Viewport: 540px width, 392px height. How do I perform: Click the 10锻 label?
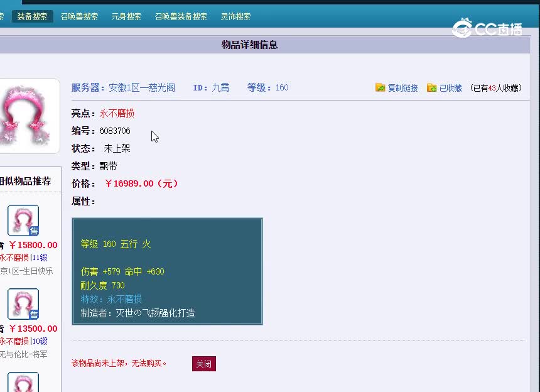pyautogui.click(x=40, y=341)
